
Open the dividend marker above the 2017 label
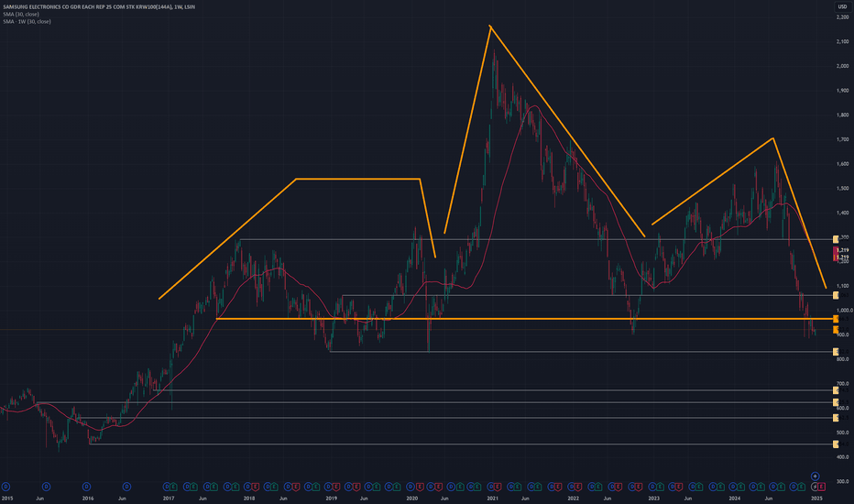coord(166,487)
